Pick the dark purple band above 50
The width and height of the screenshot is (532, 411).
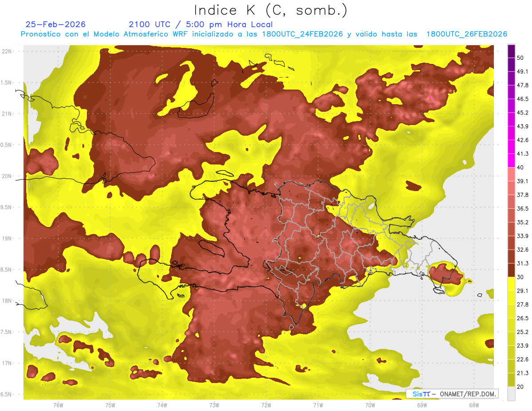click(x=511, y=51)
